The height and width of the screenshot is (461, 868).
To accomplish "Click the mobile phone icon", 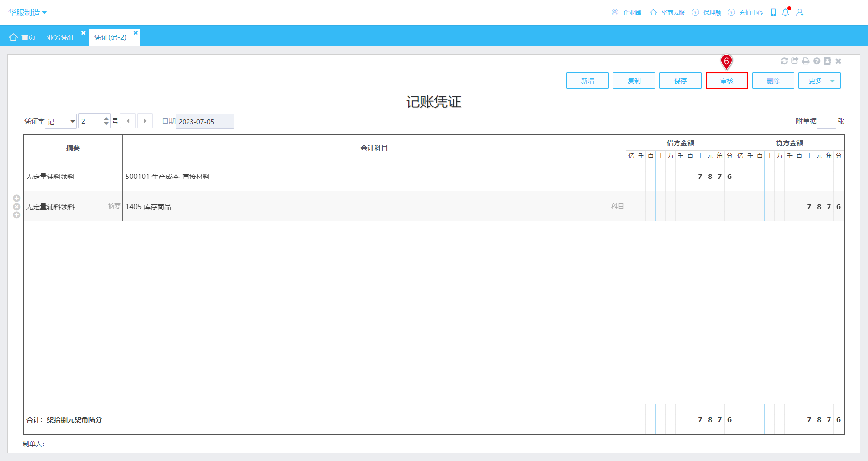I will coord(773,12).
